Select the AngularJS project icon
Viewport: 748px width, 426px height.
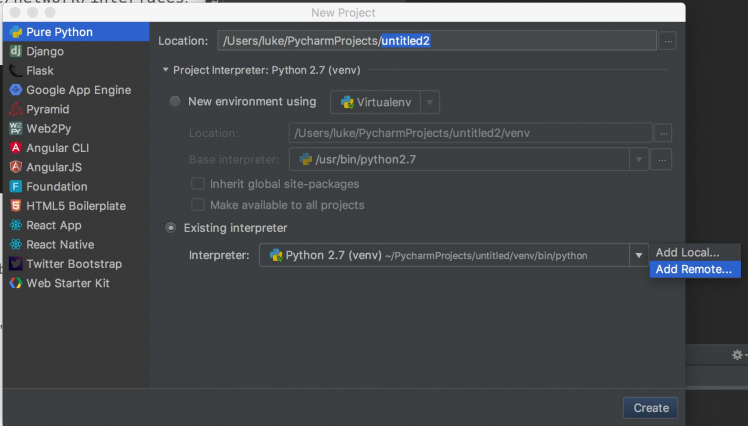16,167
